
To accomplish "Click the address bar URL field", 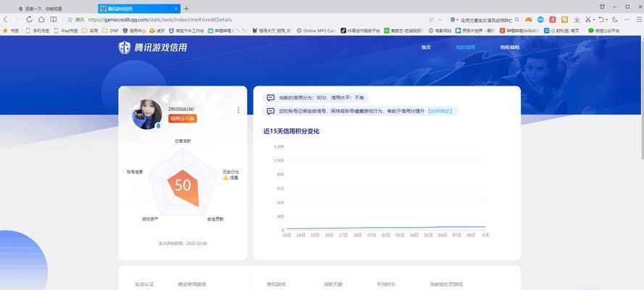I will pyautogui.click(x=159, y=20).
